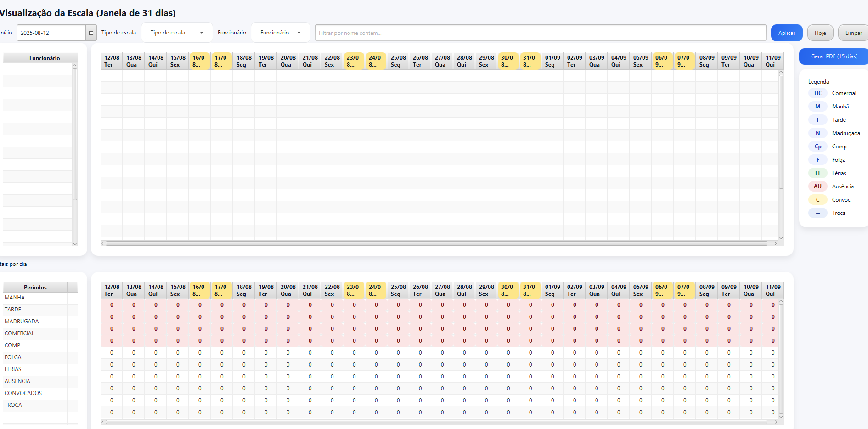Click the schedule grid horizontal scrollbar

point(436,243)
